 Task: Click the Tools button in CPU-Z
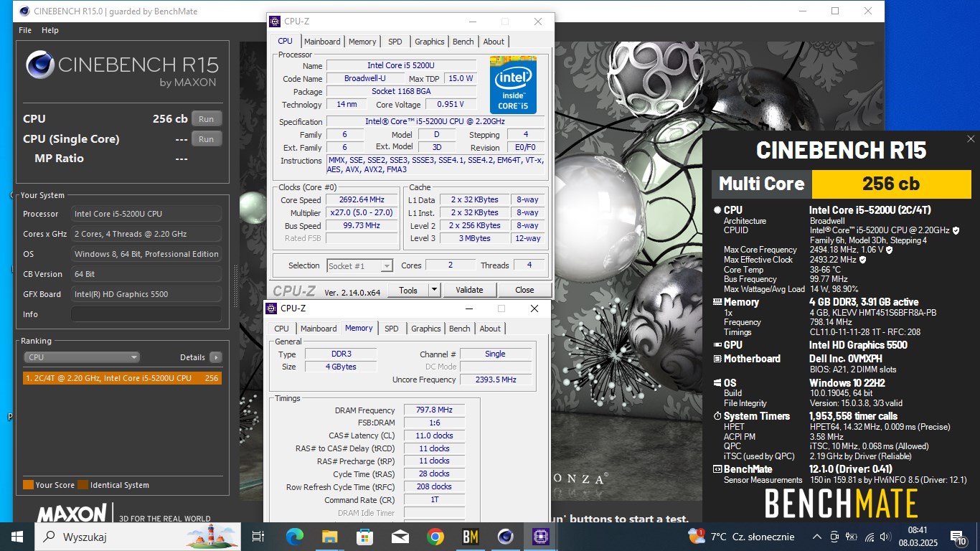point(408,290)
